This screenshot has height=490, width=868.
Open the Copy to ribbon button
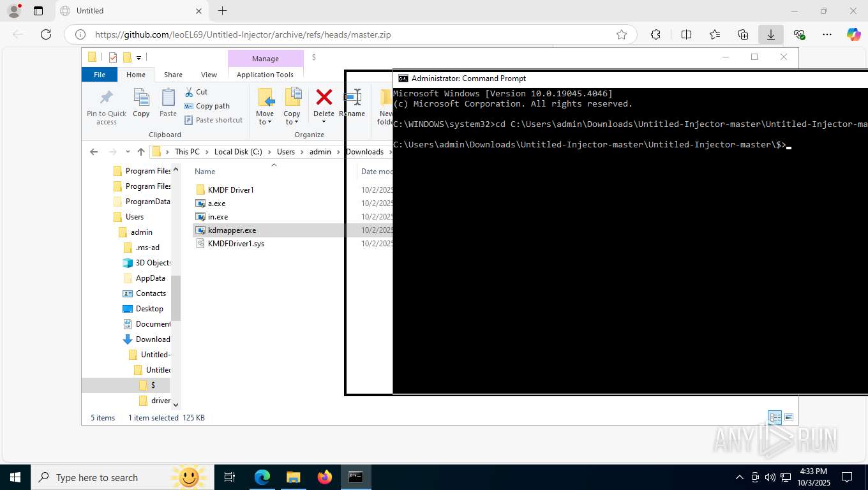[292, 107]
